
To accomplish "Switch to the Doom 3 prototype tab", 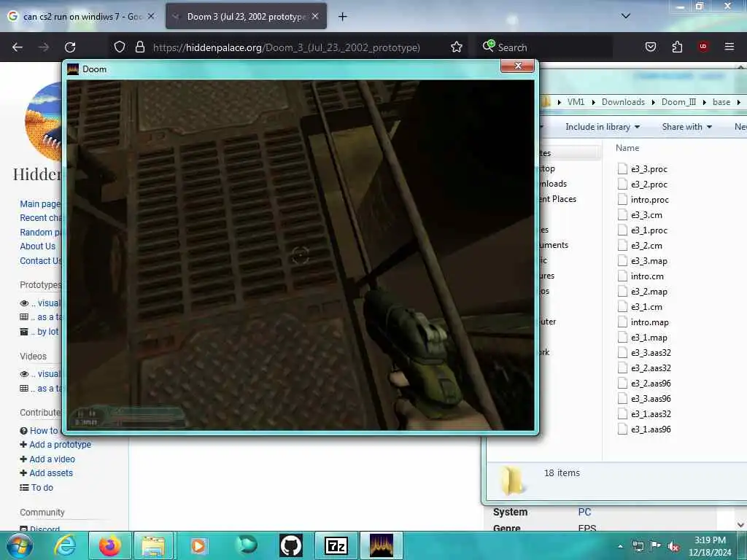I will coord(246,17).
